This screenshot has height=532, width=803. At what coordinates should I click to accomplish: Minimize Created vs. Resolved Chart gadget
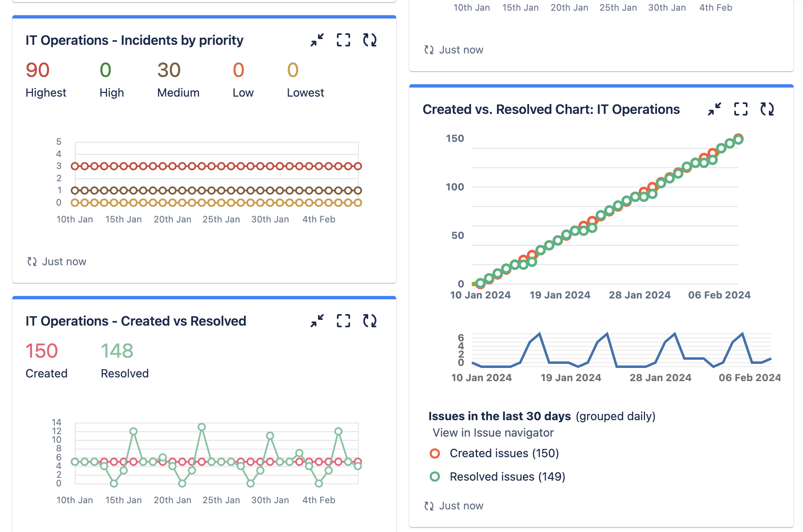[715, 109]
